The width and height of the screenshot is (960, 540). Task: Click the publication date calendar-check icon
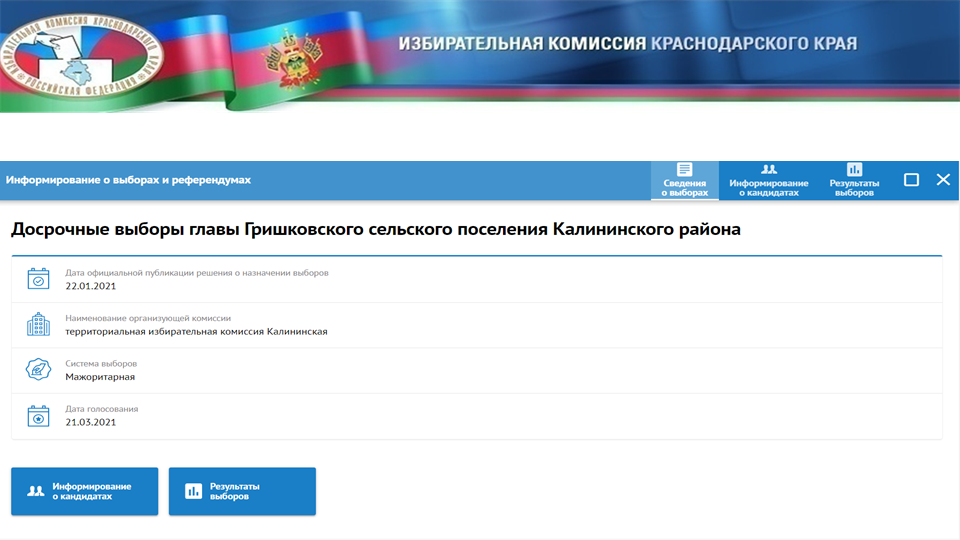(38, 279)
